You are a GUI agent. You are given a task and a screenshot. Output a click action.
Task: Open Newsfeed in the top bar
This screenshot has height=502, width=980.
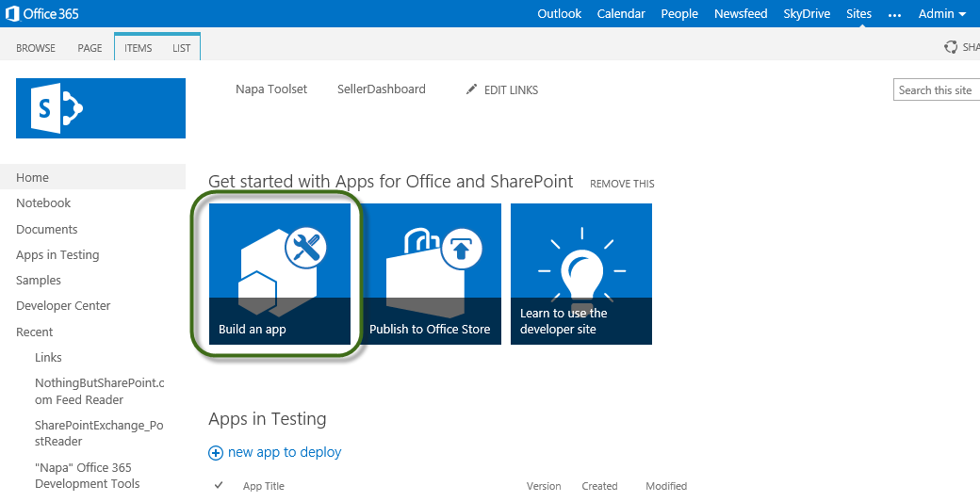coord(741,14)
